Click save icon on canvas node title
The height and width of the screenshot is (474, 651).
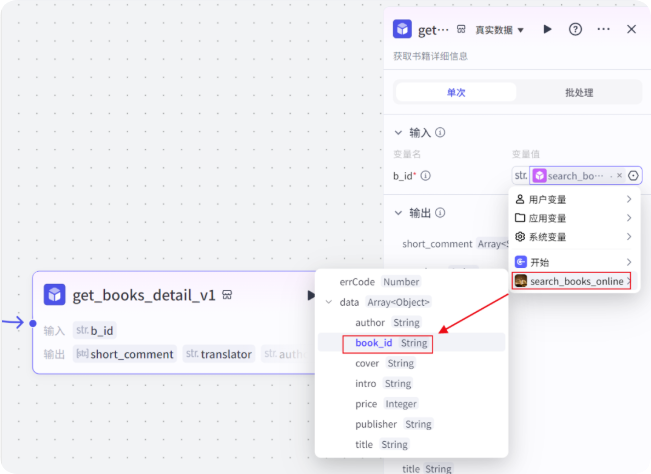tap(227, 295)
